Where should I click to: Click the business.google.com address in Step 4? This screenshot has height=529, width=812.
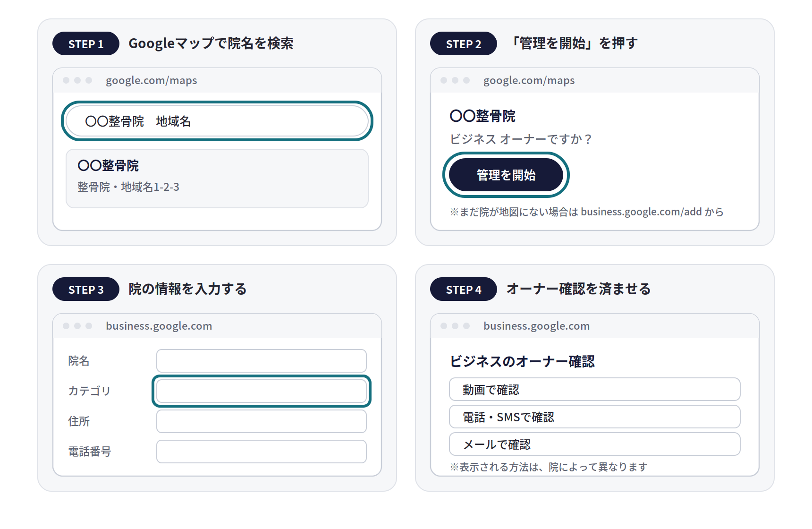click(x=537, y=326)
